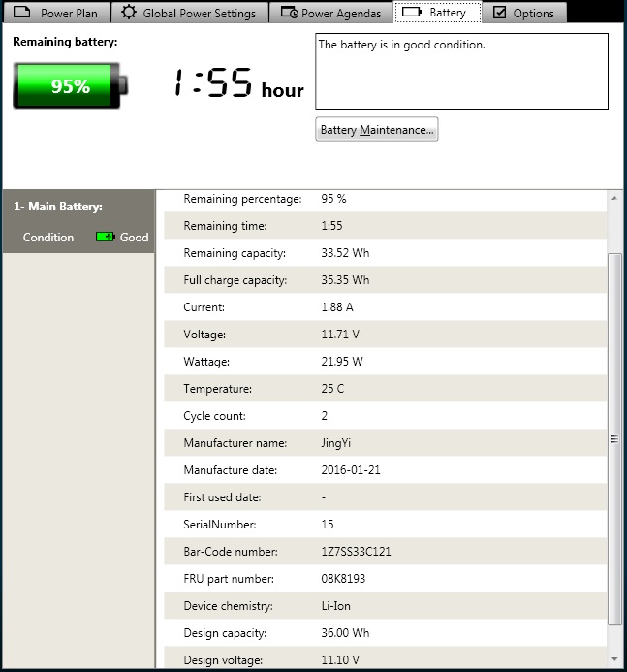The image size is (627, 672).
Task: Click the Options tab checkmark icon
Action: 500,13
